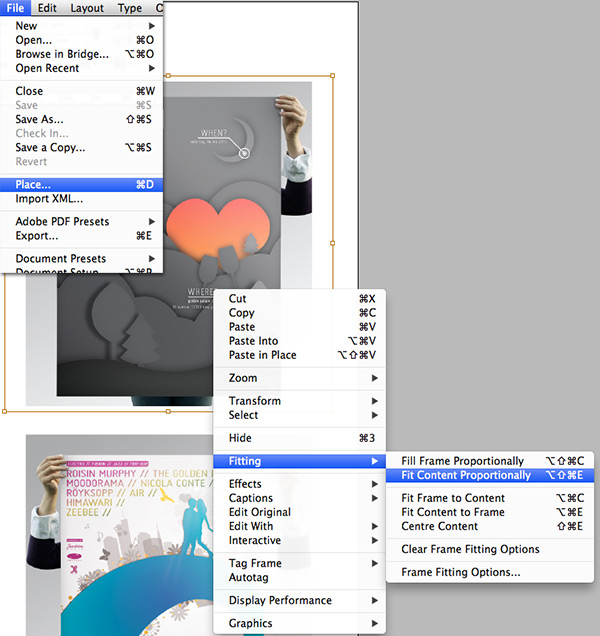Click the right-middle frame handle
The image size is (600, 636).
333,243
